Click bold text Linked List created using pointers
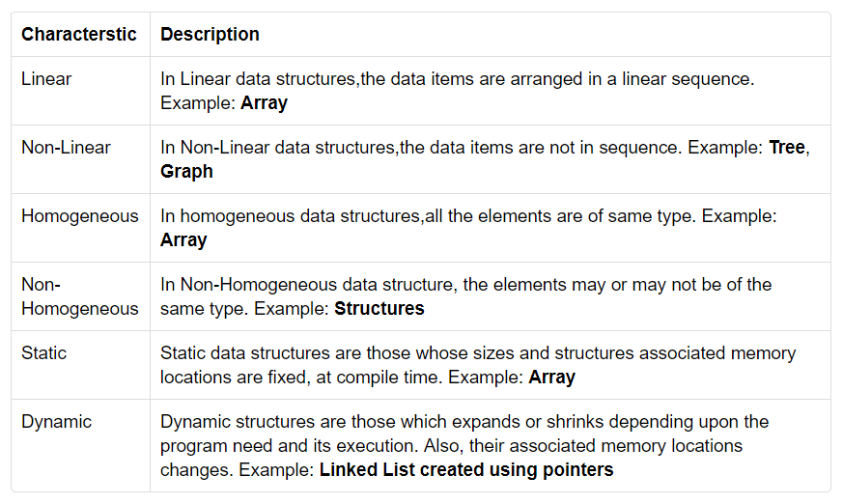Screen dimensions: 843x504 [x=465, y=470]
